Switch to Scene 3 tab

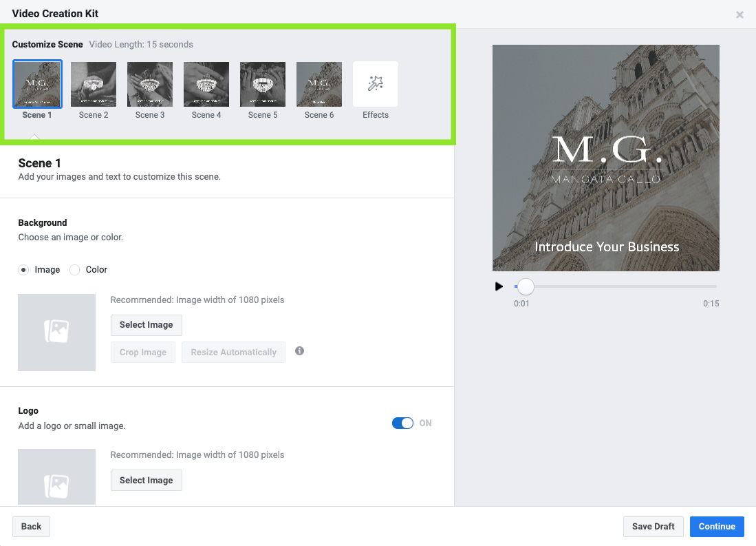150,84
